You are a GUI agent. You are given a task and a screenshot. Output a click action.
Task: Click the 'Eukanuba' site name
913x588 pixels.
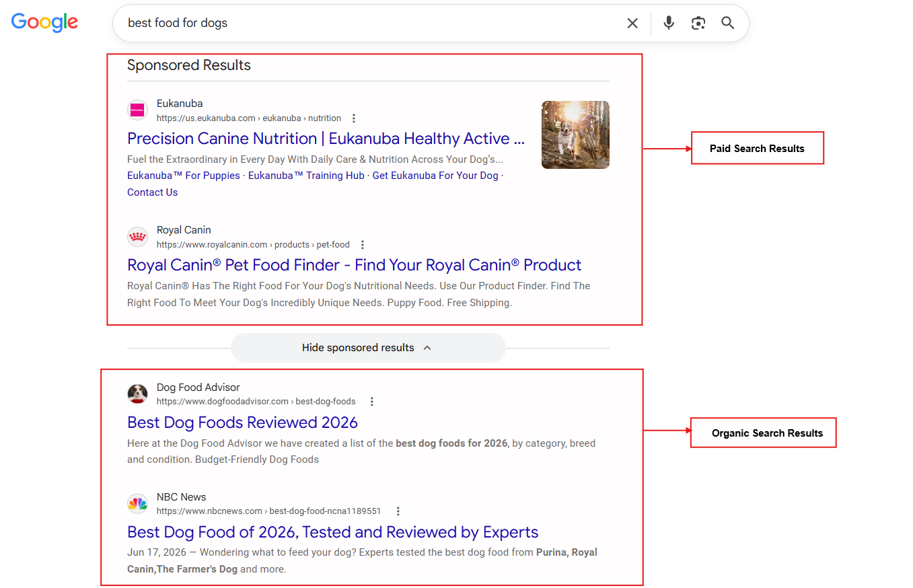pyautogui.click(x=180, y=104)
